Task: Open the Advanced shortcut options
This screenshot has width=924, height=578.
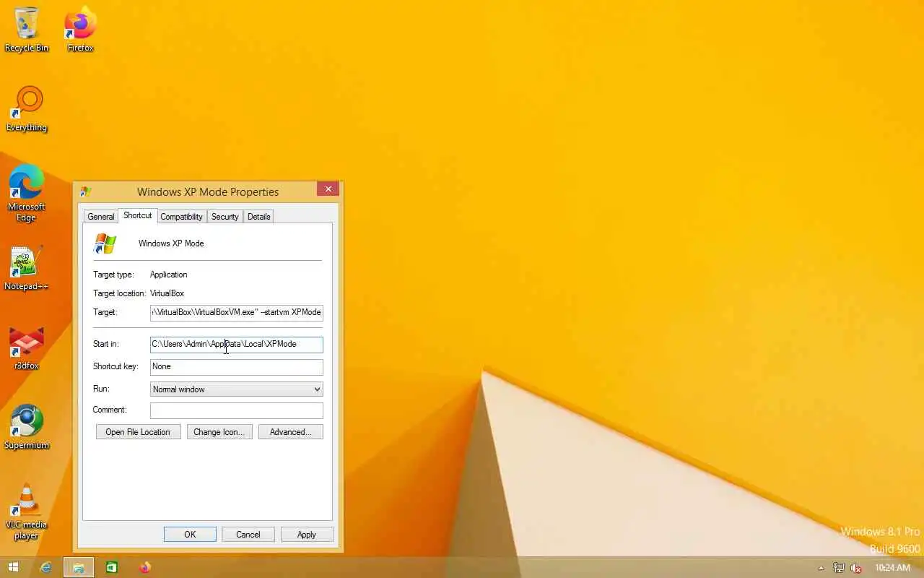Action: [x=291, y=432]
